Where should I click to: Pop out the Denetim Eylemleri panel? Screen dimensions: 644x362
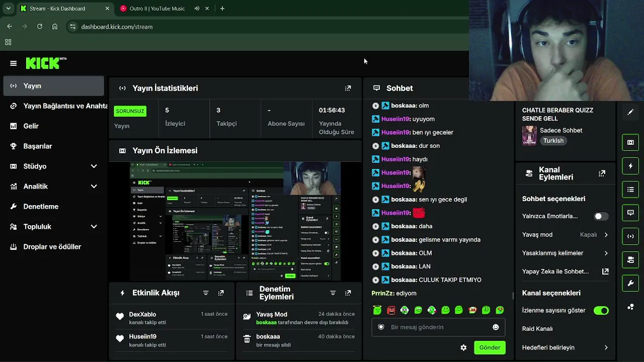coord(348,293)
